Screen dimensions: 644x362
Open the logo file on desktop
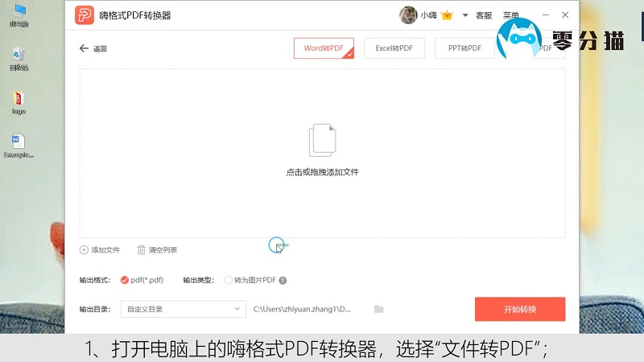click(x=19, y=103)
